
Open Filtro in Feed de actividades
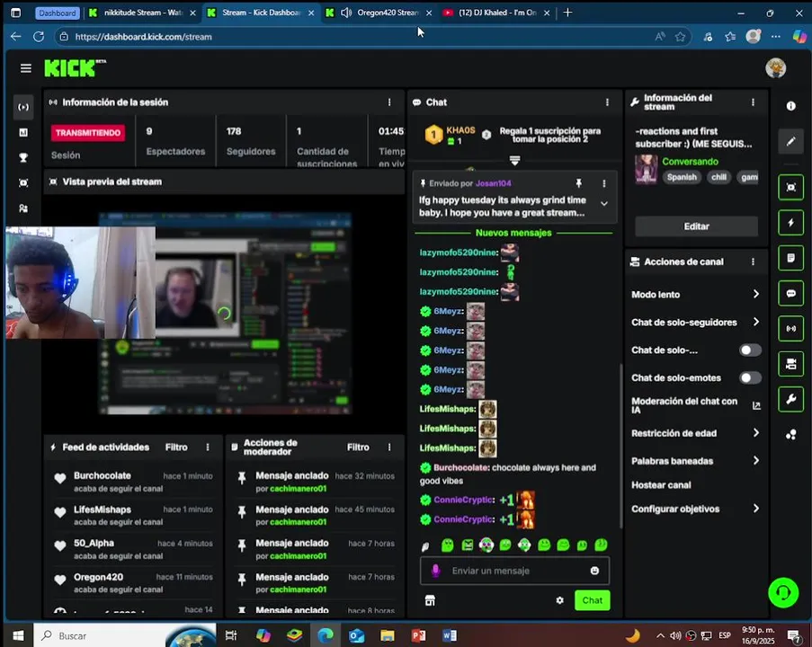[x=176, y=448]
